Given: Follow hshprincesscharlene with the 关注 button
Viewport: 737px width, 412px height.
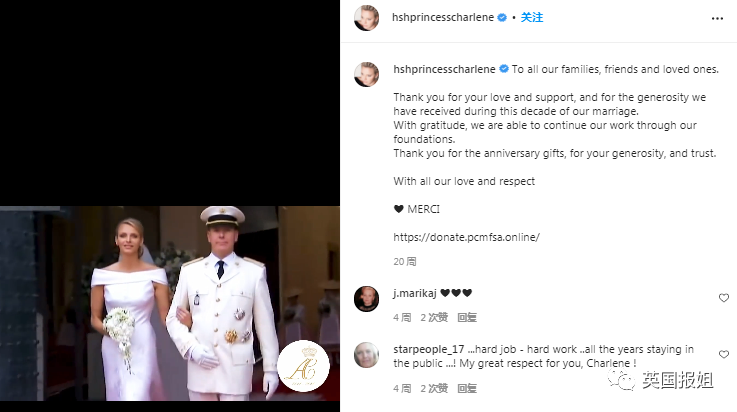Looking at the screenshot, I should (x=532, y=17).
